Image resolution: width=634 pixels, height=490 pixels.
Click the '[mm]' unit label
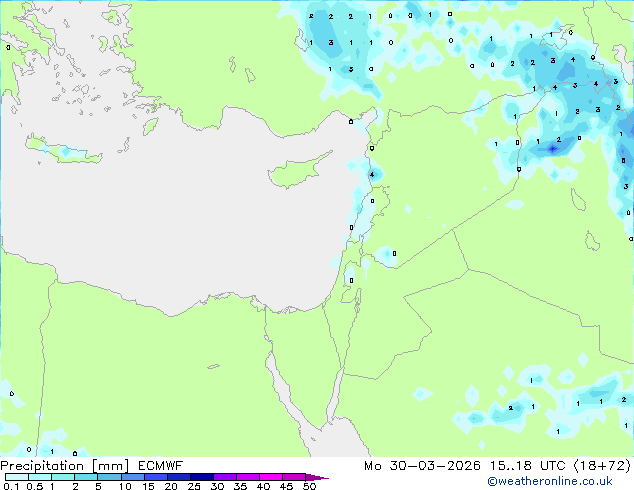click(110, 466)
